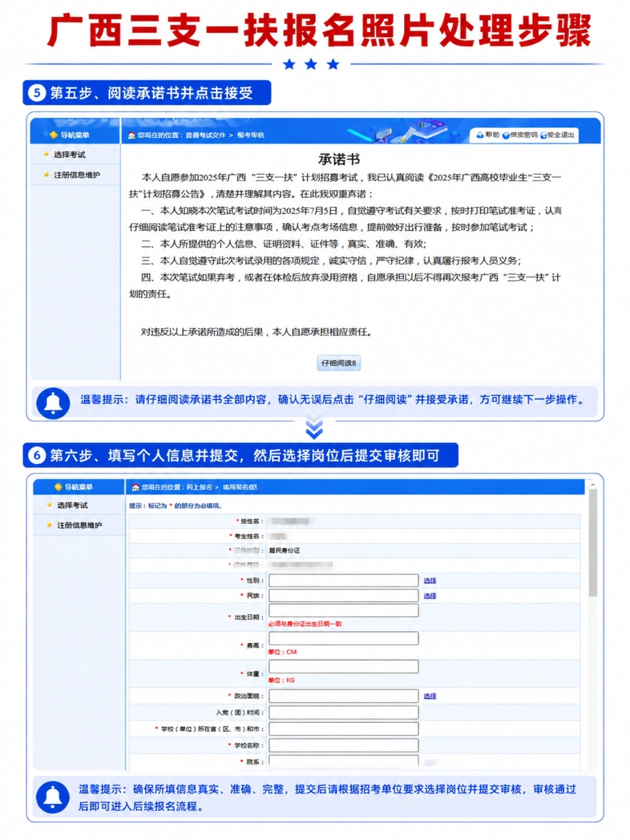Focus the 入党(团)时间 input field

[343, 713]
